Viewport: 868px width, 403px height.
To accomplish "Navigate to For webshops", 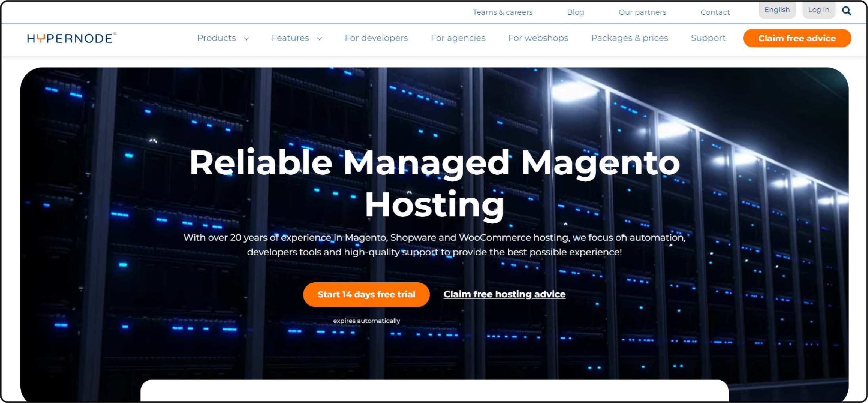I will click(x=538, y=38).
